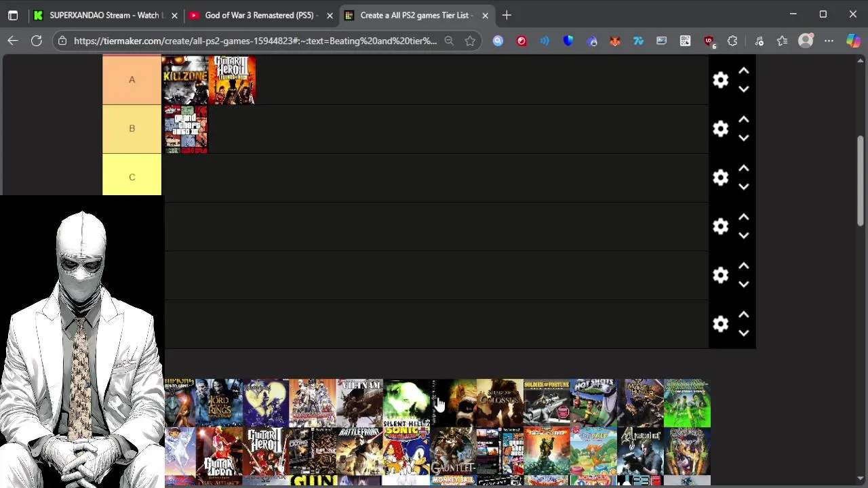Open the Copilot icon in toolbar
This screenshot has width=868, height=488.
853,41
